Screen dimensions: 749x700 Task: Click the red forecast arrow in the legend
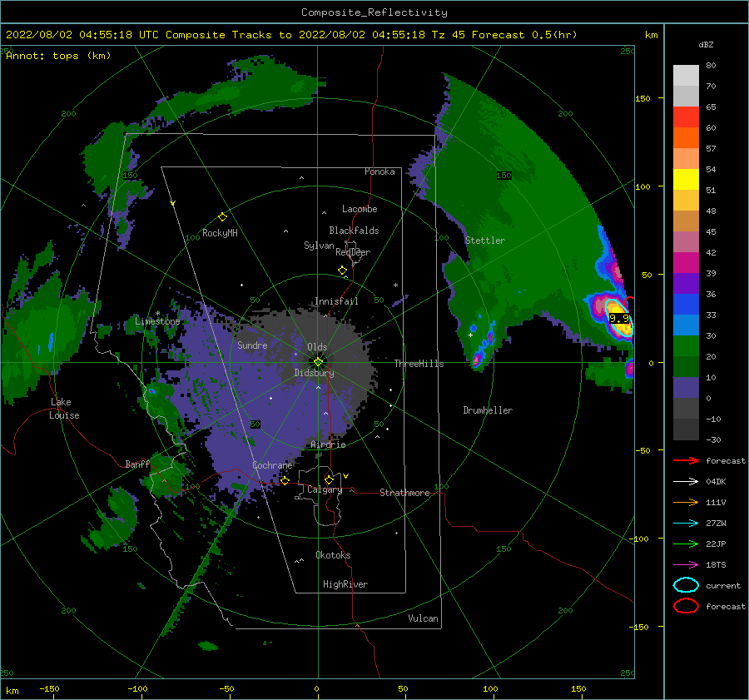tap(686, 460)
